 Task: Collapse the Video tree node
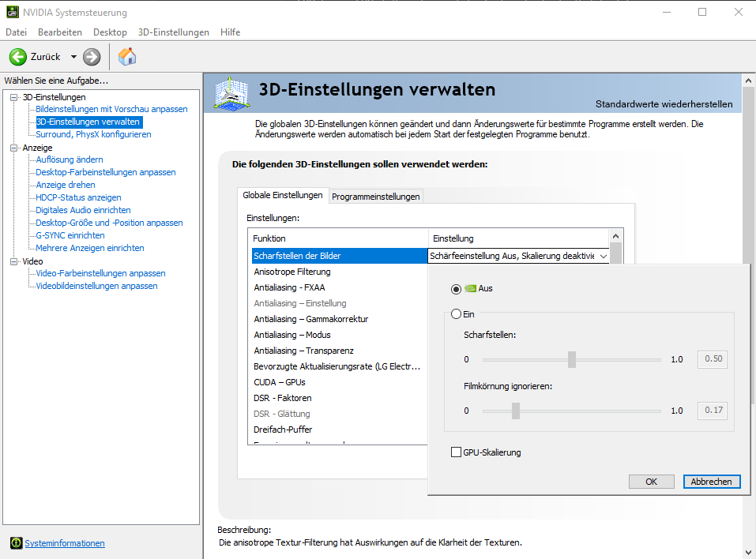tap(14, 261)
